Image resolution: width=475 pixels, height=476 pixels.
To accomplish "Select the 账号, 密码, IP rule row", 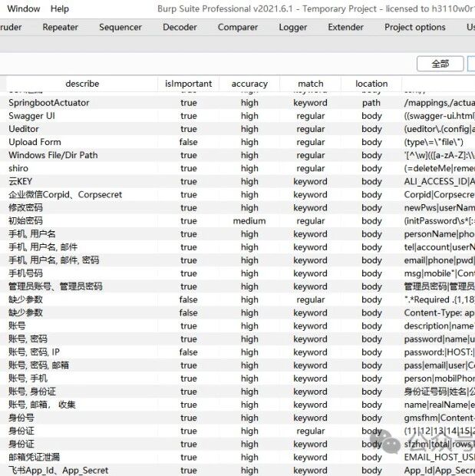I will (237, 352).
